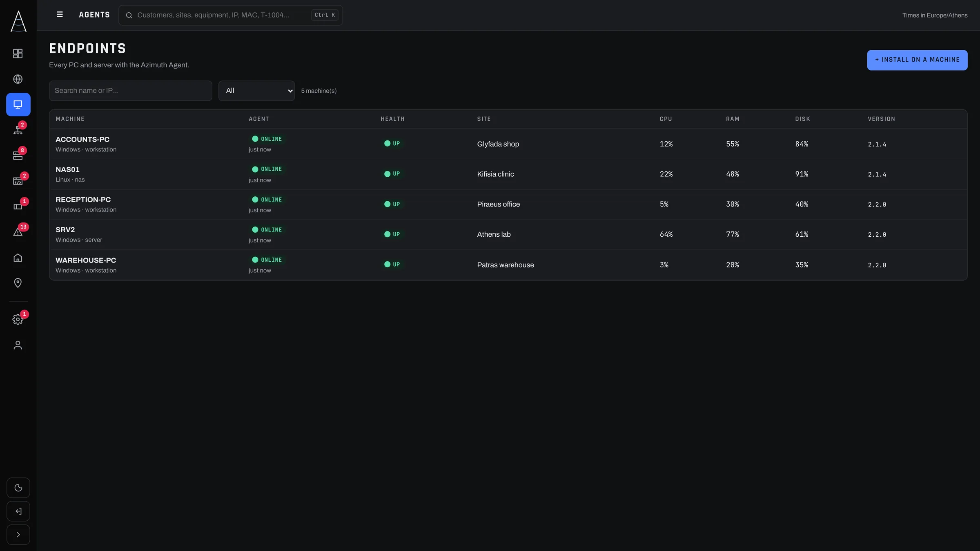
Task: Click Install on a Machine button
Action: coord(917,60)
